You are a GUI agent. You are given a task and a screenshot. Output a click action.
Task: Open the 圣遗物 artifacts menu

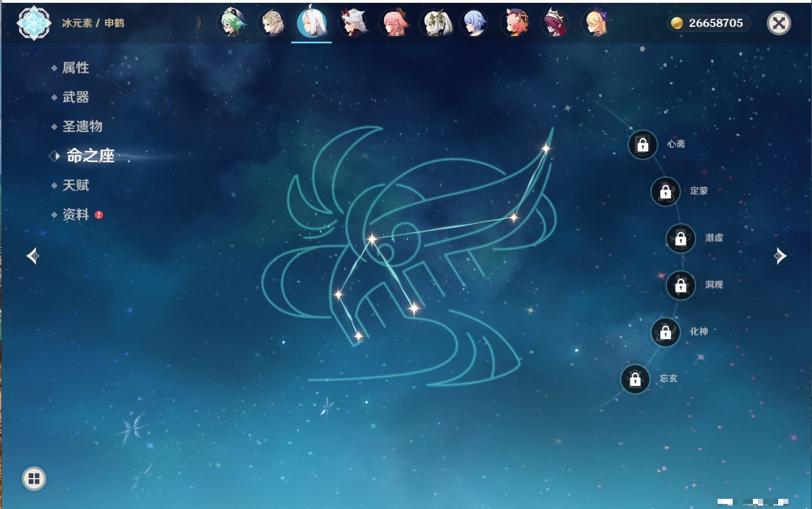[82, 127]
